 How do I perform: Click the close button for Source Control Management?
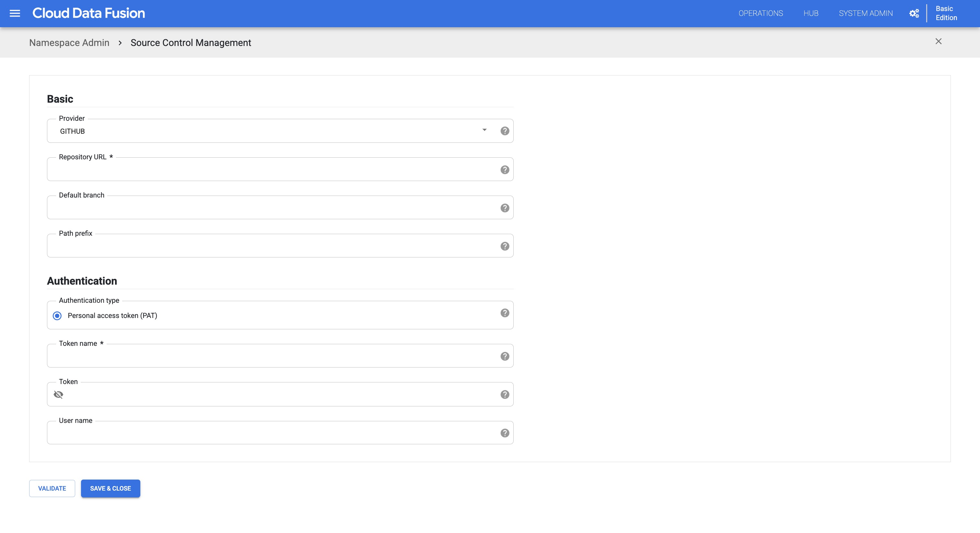[x=939, y=41]
